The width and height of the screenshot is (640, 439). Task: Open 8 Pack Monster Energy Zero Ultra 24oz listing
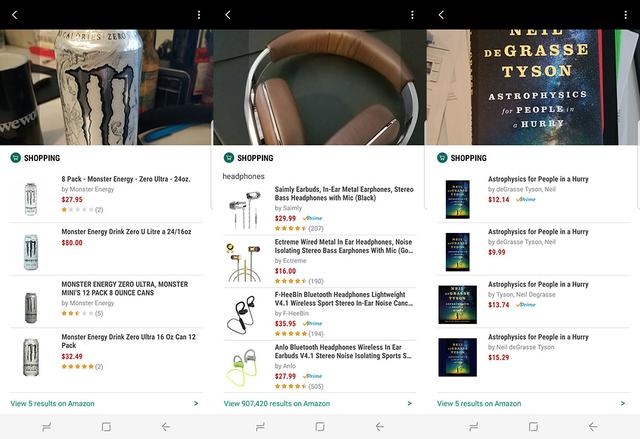coord(107,196)
